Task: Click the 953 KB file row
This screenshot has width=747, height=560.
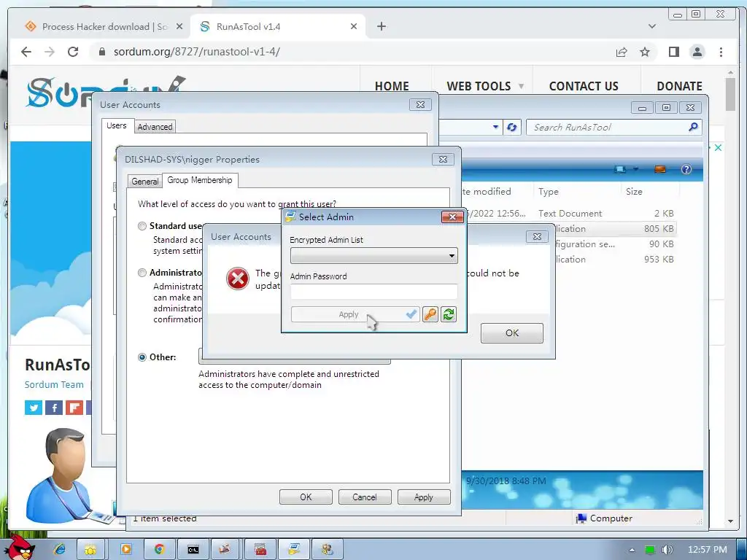Action: [x=614, y=259]
